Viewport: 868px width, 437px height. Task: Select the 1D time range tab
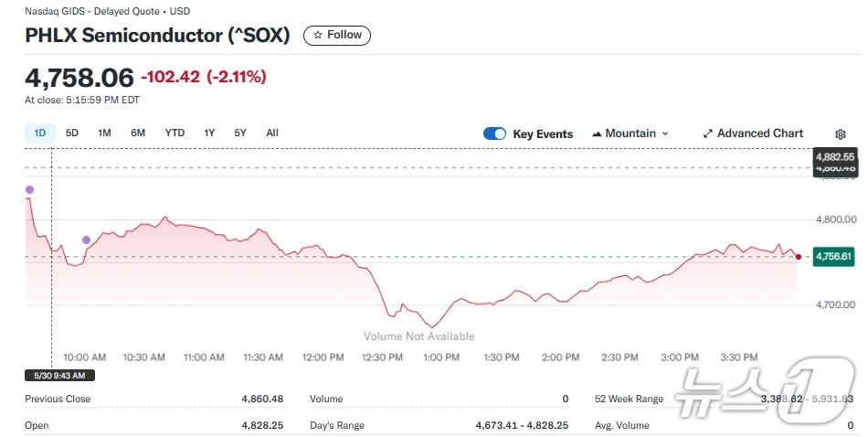click(x=40, y=133)
